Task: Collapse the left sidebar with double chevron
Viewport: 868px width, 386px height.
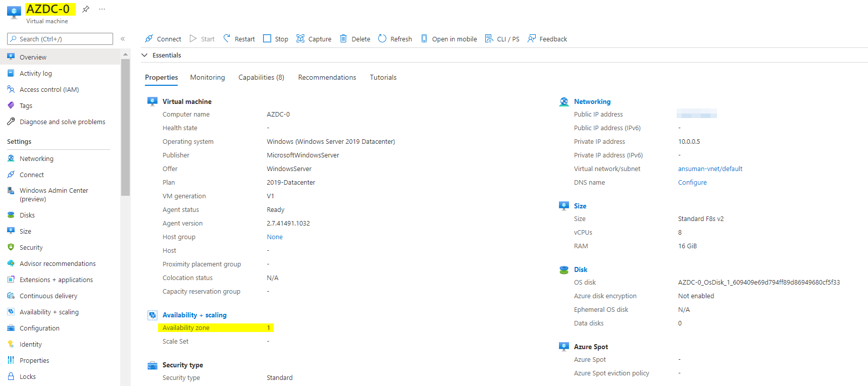Action: point(123,39)
